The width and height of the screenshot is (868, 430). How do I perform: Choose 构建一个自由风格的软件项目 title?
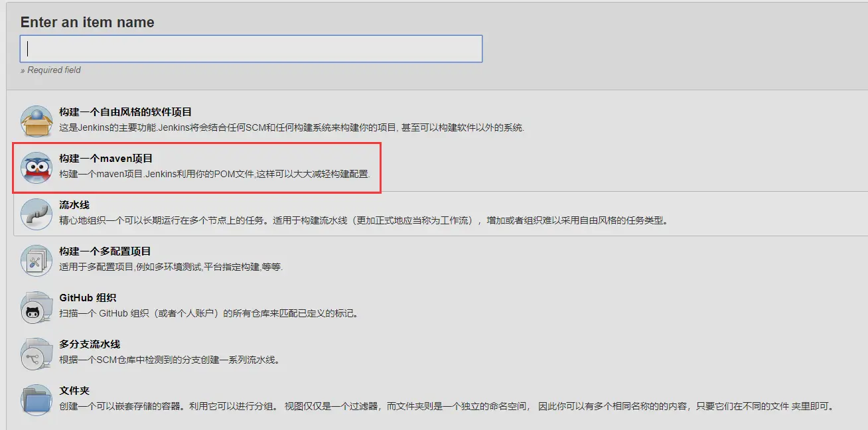(125, 112)
